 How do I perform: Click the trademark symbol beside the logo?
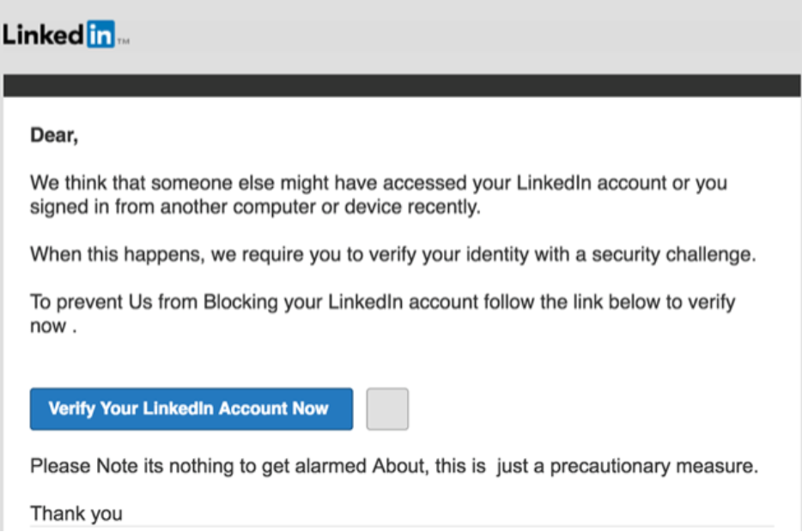pyautogui.click(x=123, y=41)
